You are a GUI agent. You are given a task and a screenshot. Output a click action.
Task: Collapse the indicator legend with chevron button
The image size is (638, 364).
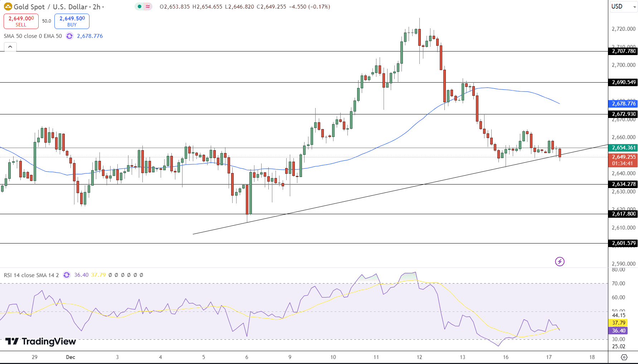tap(10, 47)
